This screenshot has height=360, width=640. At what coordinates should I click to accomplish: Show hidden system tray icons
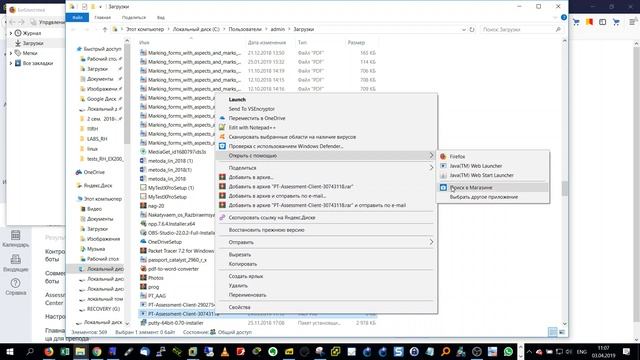(x=529, y=351)
